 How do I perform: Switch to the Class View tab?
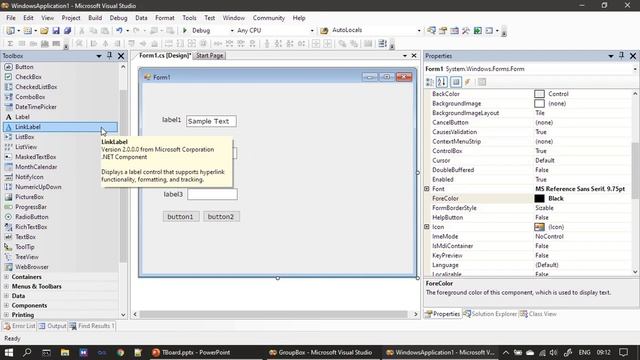pos(538,314)
